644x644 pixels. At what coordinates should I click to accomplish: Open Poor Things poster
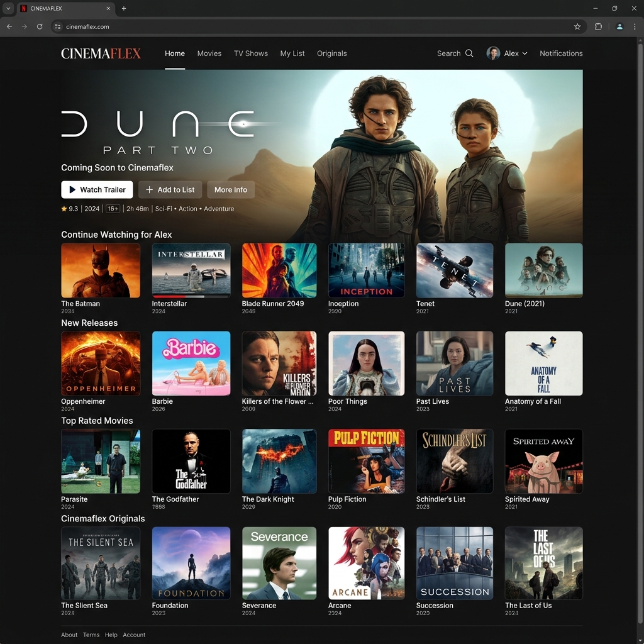(x=367, y=364)
